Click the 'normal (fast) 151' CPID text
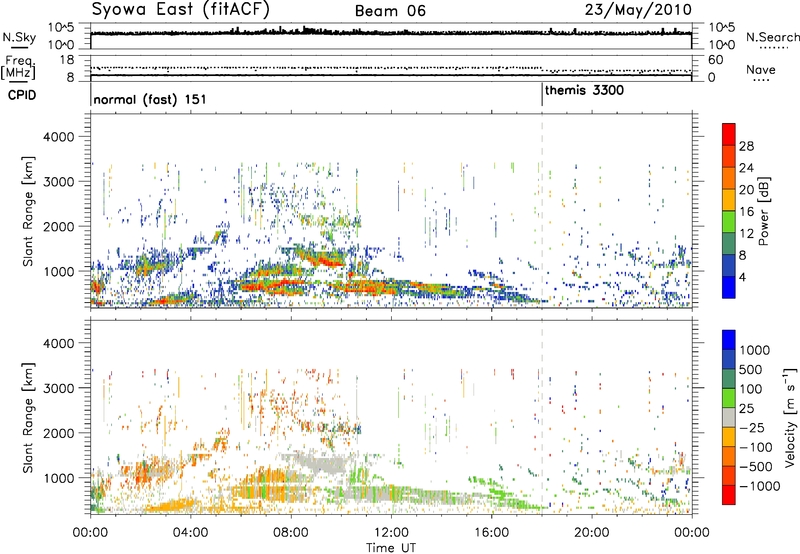Screen dimensions: 800x554 150,99
